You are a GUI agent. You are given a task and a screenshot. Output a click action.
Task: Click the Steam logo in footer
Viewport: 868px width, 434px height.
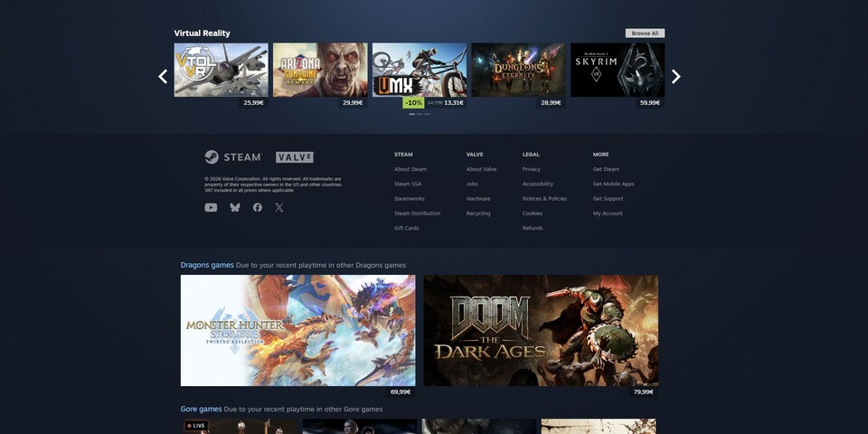click(233, 157)
